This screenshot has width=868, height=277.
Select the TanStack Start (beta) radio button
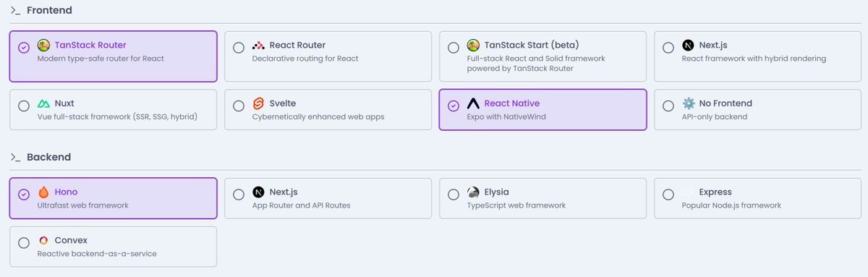tap(454, 48)
